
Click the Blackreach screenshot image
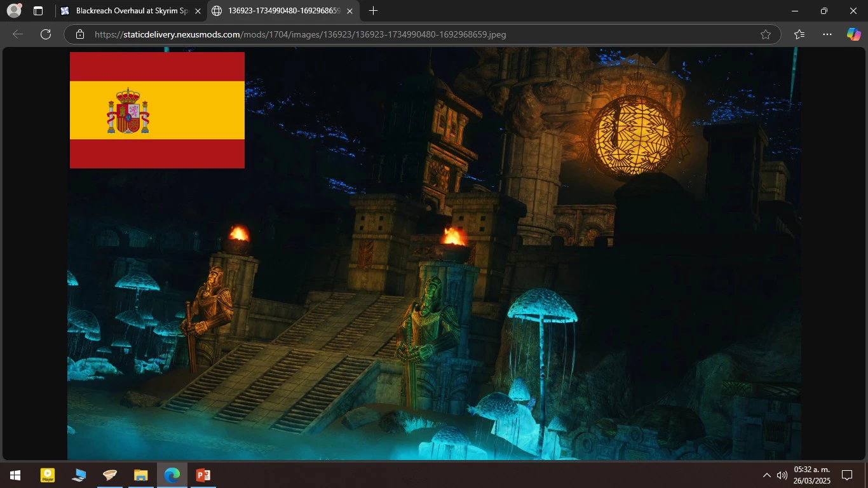(x=434, y=253)
